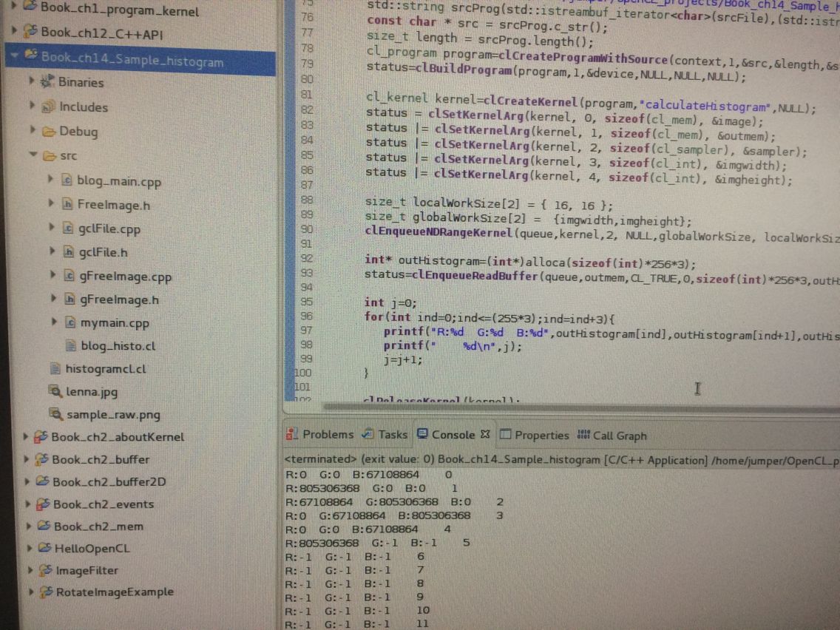Expand the Book_ch12_C++API project
The image size is (840, 630).
[x=15, y=30]
